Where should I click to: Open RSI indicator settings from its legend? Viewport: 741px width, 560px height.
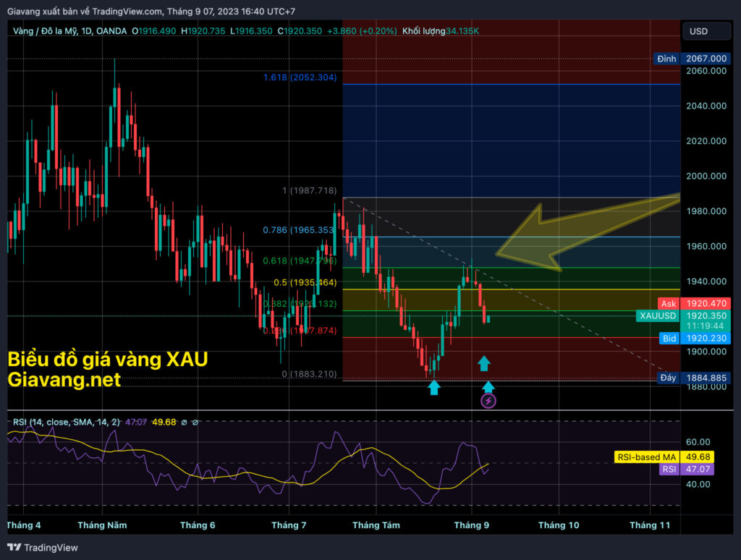point(65,422)
